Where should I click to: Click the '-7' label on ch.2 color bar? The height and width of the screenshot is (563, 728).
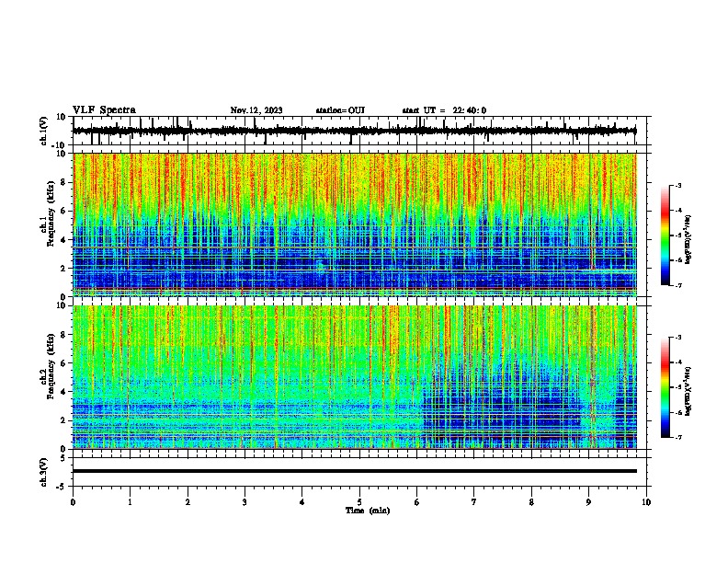[x=677, y=437]
